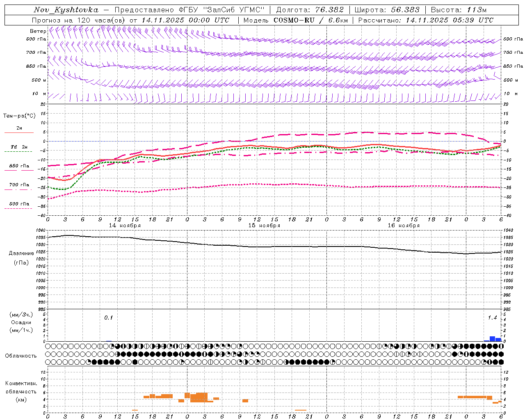Select the latitude value 56.383

tap(405, 10)
